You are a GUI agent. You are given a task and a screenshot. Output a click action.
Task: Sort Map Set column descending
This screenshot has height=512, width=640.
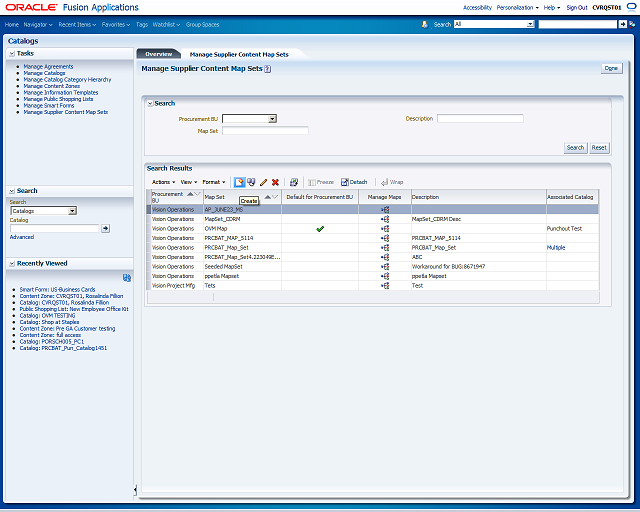click(x=275, y=197)
